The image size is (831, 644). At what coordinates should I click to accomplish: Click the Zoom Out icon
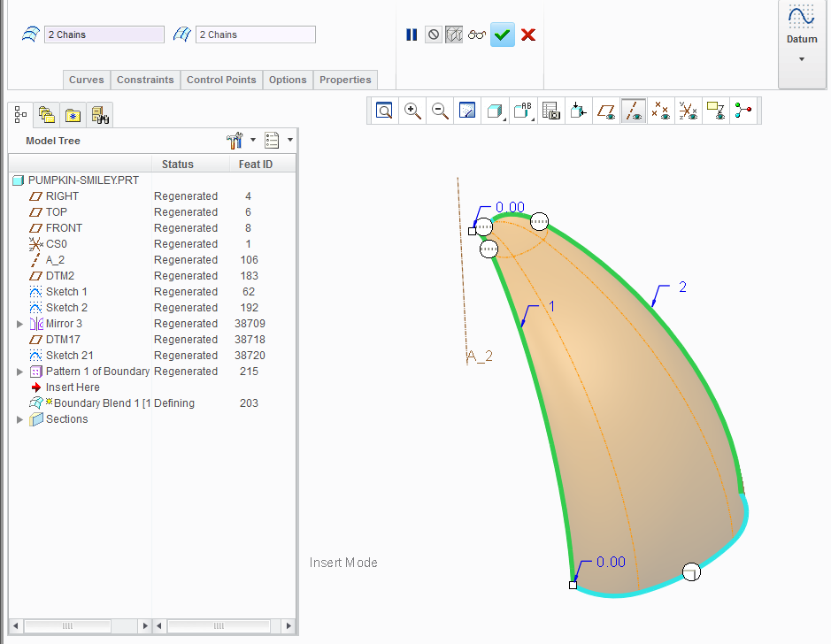coord(440,111)
